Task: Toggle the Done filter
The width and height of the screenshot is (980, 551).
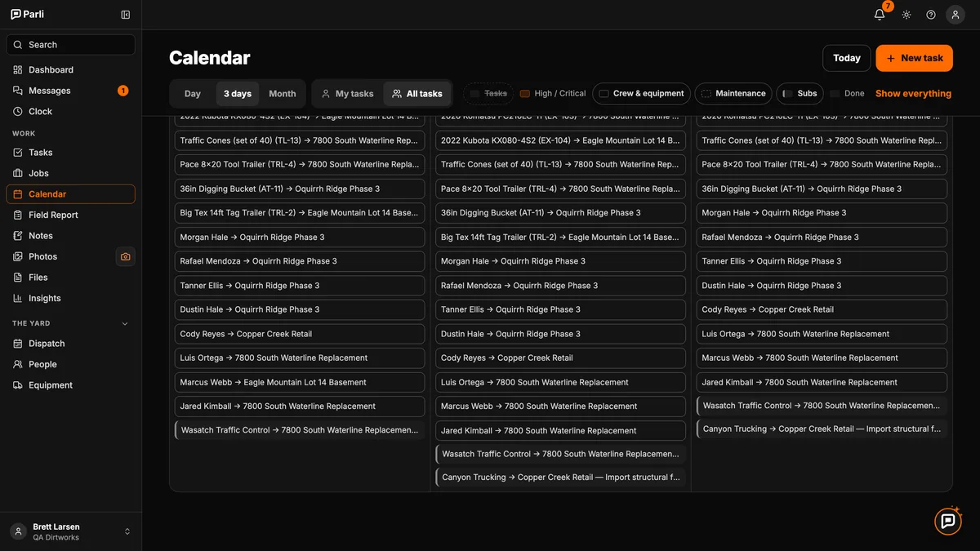Action: (847, 93)
